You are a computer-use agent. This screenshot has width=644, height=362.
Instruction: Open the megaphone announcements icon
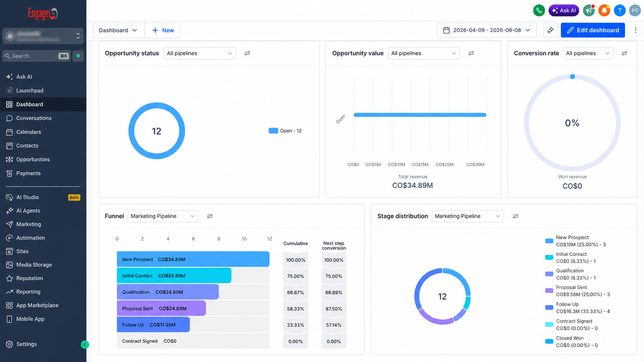pos(589,10)
